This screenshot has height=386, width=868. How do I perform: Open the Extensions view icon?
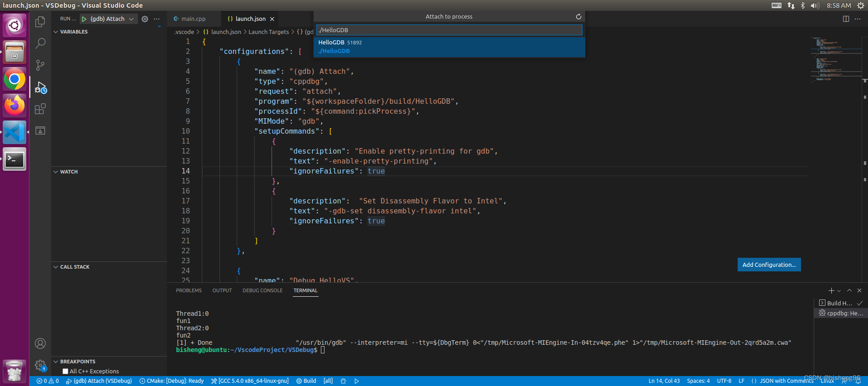pos(40,109)
